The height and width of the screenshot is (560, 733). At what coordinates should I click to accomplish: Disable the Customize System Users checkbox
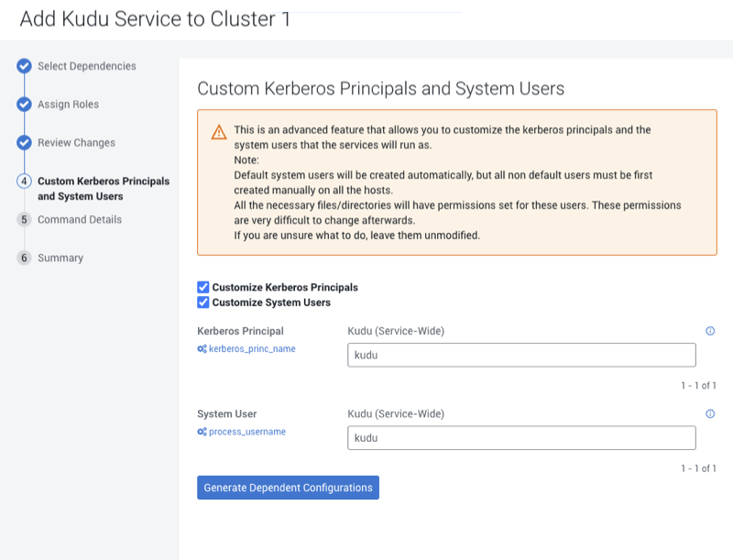[203, 302]
